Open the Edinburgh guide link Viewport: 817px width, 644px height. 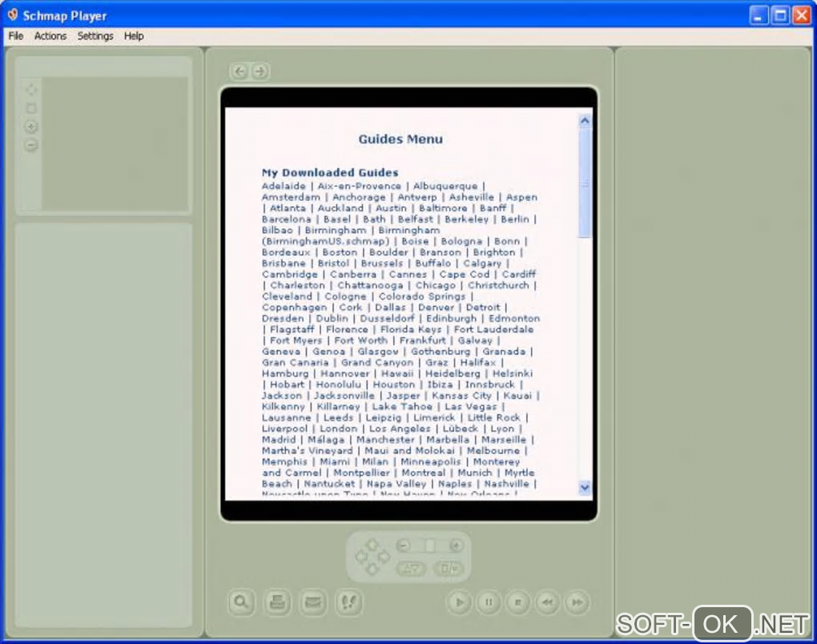pos(451,318)
